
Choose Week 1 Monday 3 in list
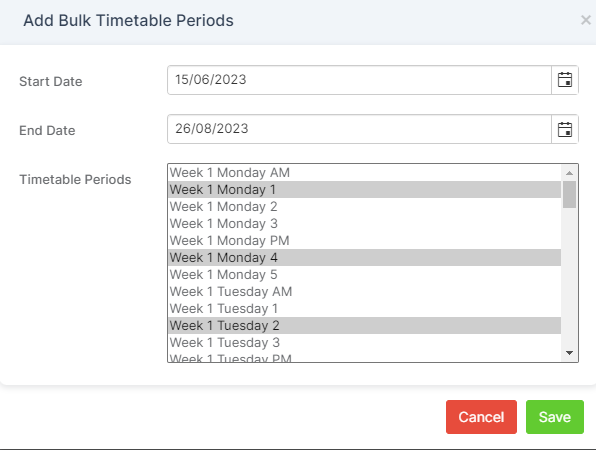tap(364, 223)
